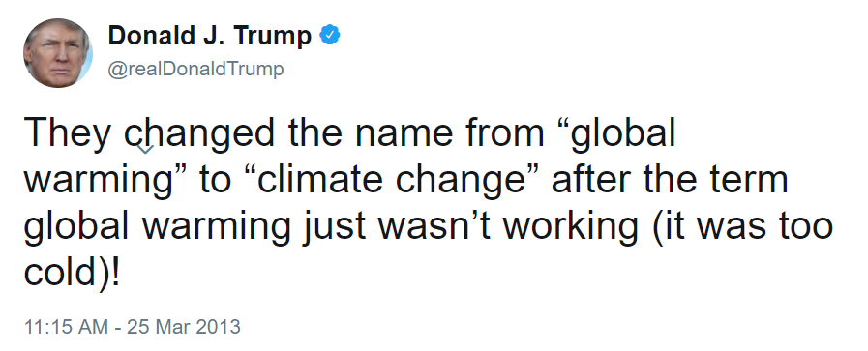Click the "25 Mar 2013" date text
This screenshot has width=868, height=351.
tap(184, 326)
